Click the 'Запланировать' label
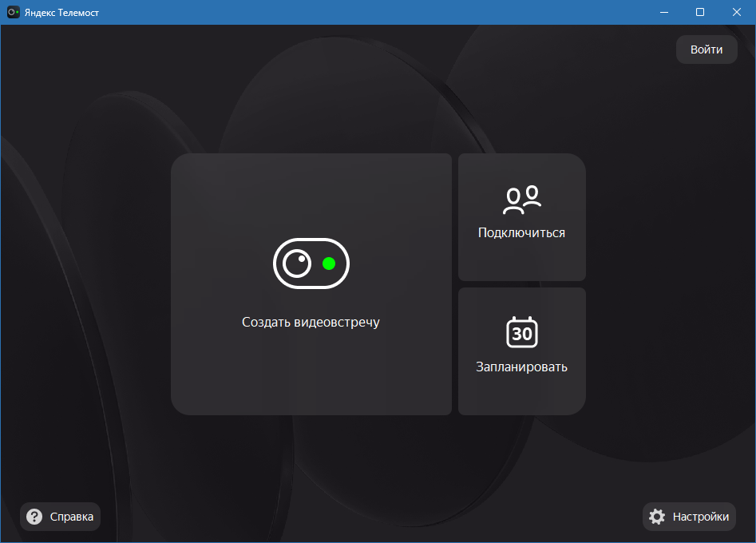Screen dimensions: 756x543 point(521,367)
